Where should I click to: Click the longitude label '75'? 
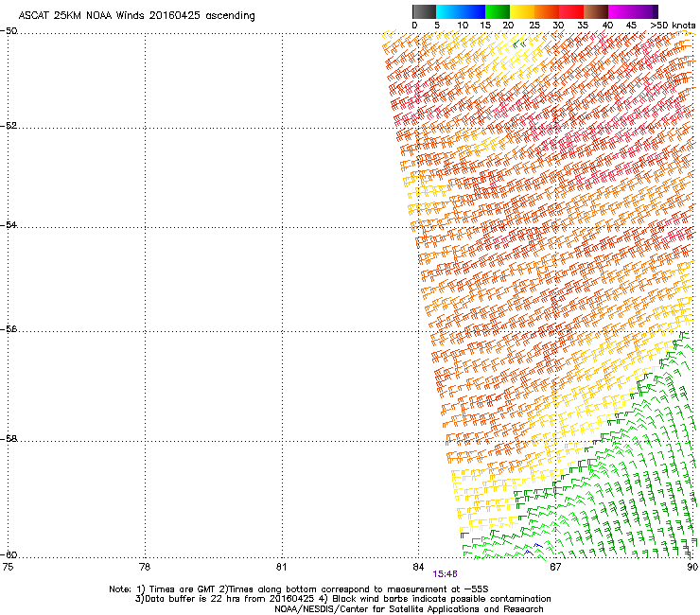tap(8, 567)
